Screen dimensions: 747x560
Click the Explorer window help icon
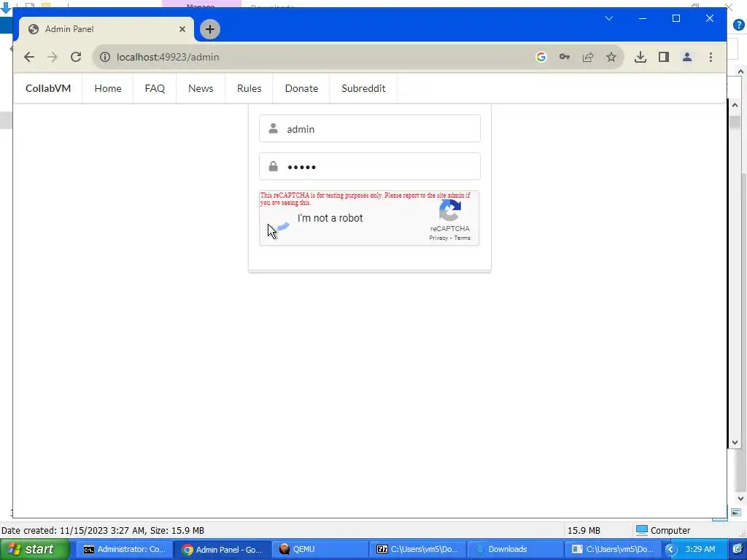(739, 25)
